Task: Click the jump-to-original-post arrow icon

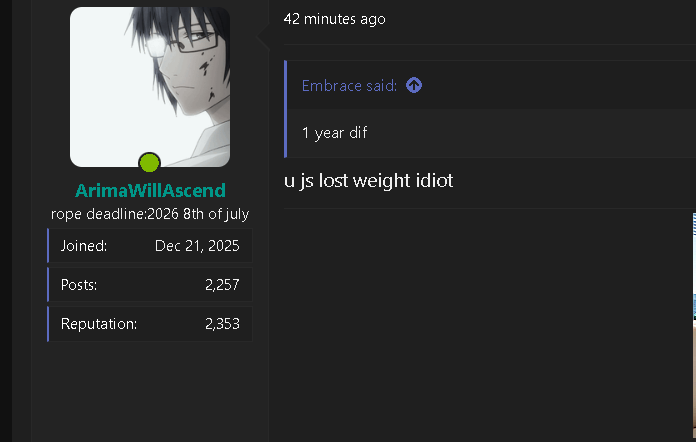Action: (x=414, y=85)
